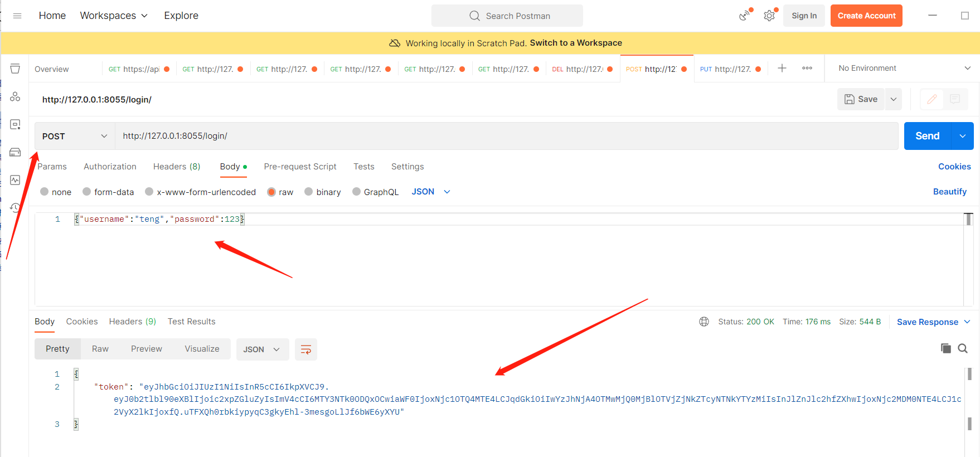The height and width of the screenshot is (457, 980).
Task: Click the capture requests satellite icon
Action: tap(745, 16)
